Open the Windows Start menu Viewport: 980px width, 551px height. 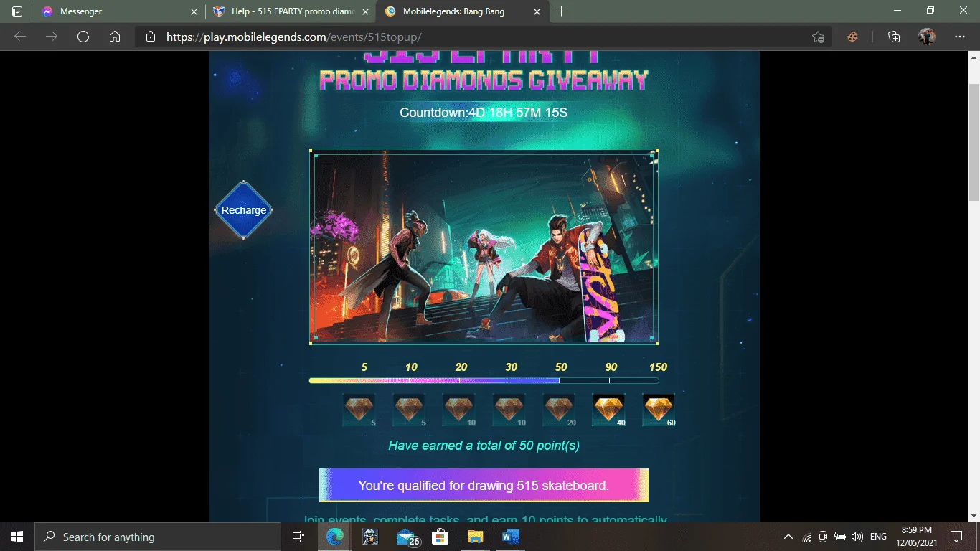tap(17, 537)
